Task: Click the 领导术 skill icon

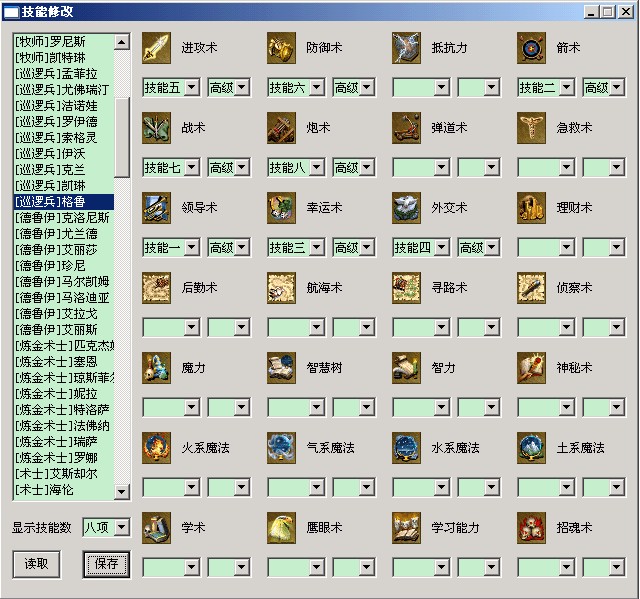Action: pos(156,208)
